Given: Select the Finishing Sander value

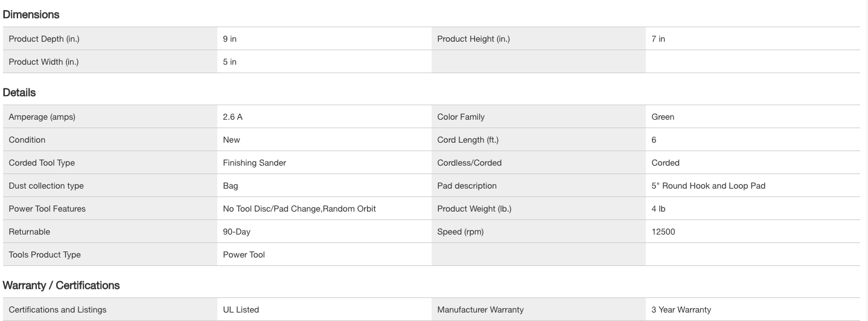Looking at the screenshot, I should tap(254, 163).
